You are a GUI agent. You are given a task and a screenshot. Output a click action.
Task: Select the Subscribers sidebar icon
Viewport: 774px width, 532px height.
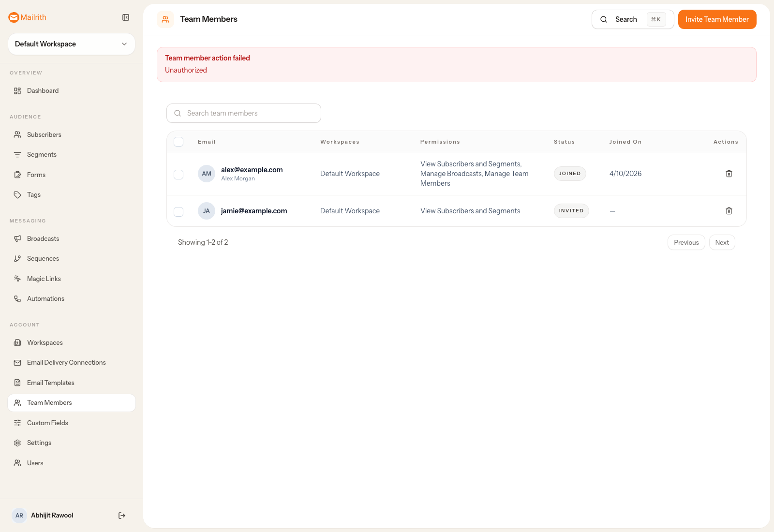tap(17, 134)
